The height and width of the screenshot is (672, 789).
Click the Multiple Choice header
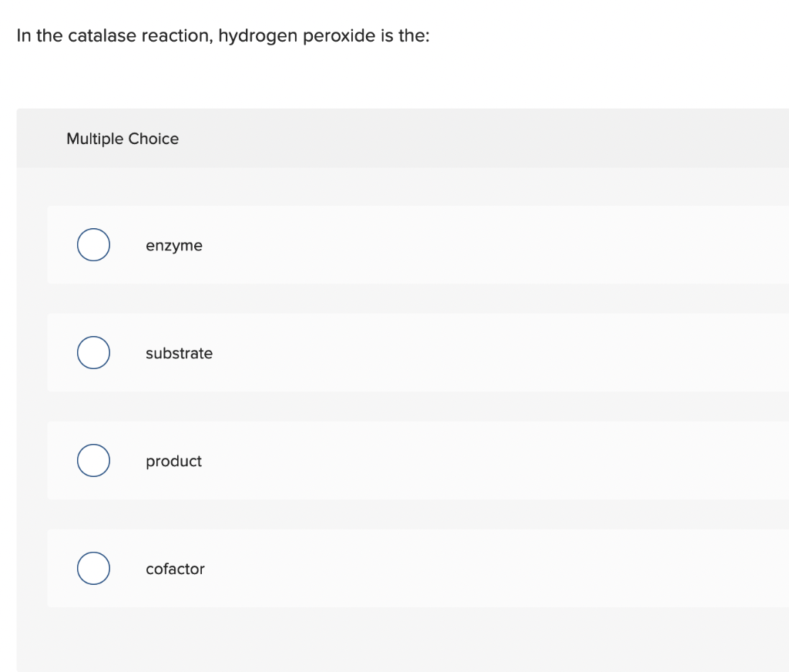point(123,139)
